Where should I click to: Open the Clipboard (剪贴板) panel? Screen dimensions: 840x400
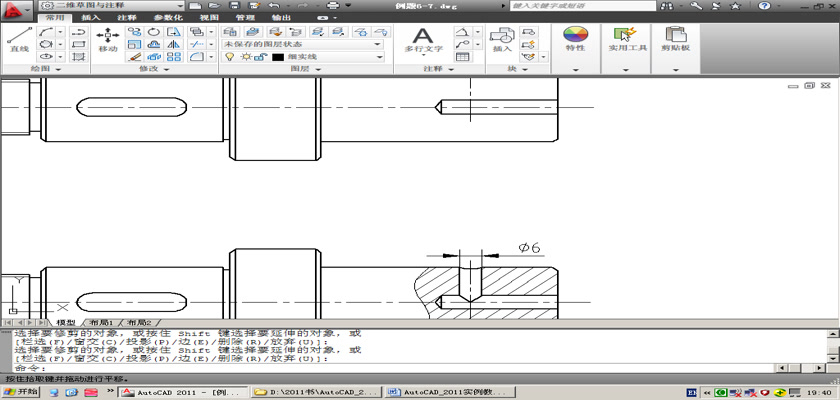(x=674, y=38)
